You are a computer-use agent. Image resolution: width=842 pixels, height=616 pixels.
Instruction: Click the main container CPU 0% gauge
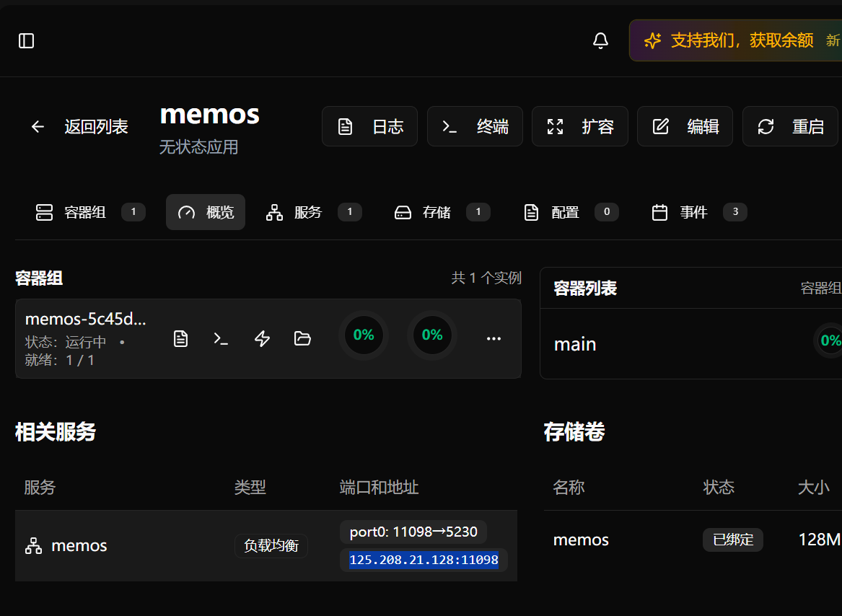(x=830, y=340)
